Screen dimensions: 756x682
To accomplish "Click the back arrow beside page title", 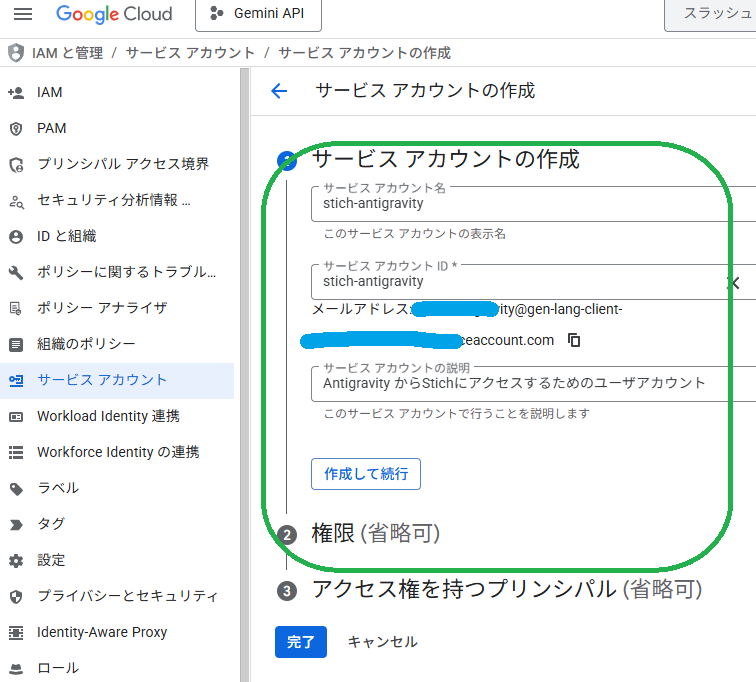I will [x=279, y=91].
